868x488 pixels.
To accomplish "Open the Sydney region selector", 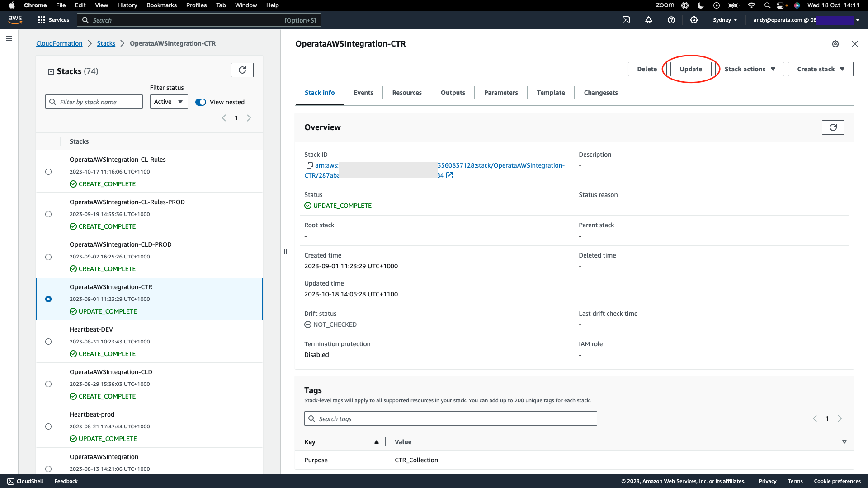I will click(725, 20).
